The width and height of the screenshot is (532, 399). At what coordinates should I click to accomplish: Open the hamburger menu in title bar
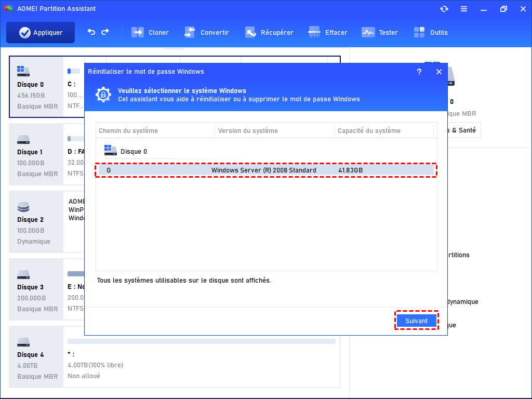click(x=464, y=9)
